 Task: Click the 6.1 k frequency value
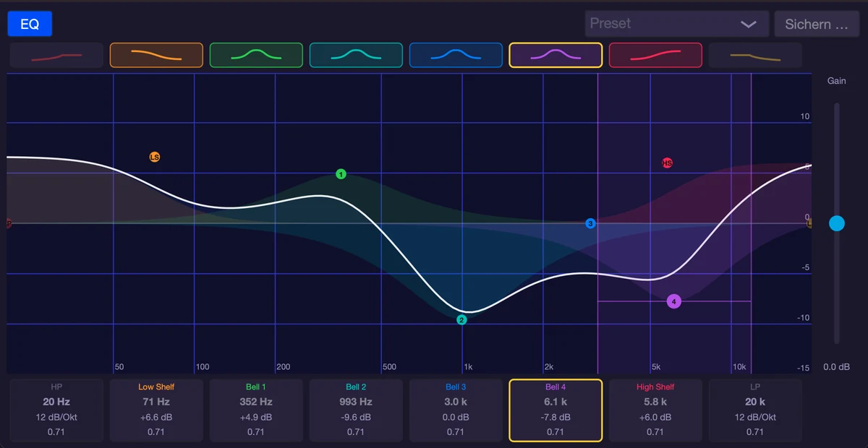[x=556, y=402]
